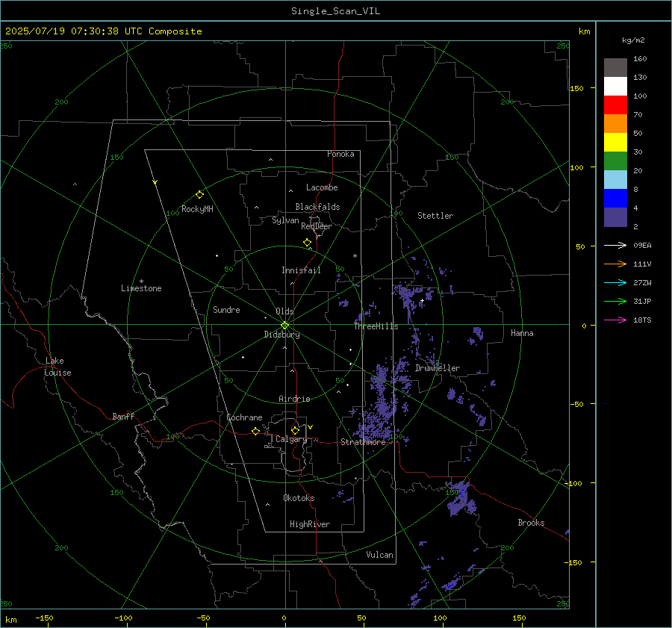Click the Cochrane town label
This screenshot has width=672, height=628.
244,417
